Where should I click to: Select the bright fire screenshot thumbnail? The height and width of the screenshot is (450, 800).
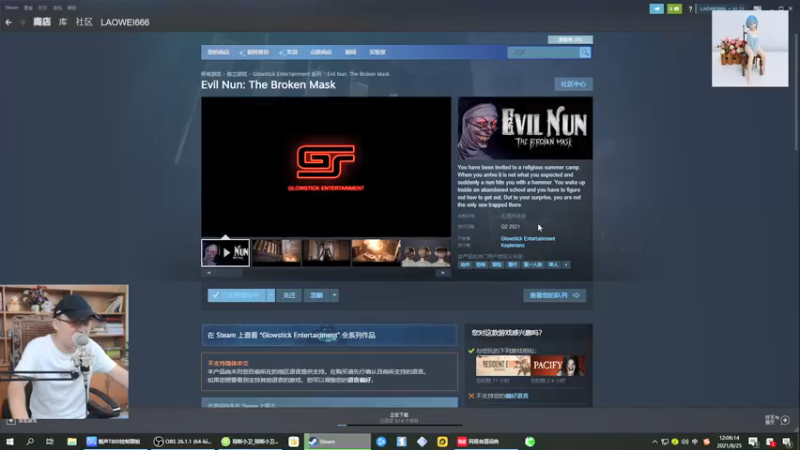coord(376,253)
